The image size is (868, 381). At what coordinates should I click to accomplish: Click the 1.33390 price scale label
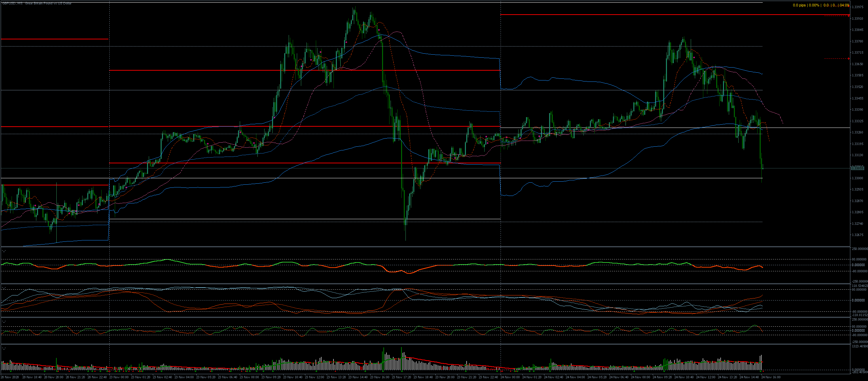pos(858,110)
